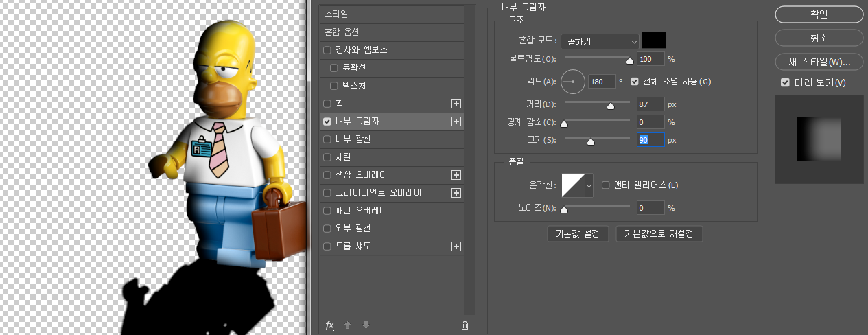The width and height of the screenshot is (868, 335).
Task: Click the 취소 button
Action: pos(819,38)
